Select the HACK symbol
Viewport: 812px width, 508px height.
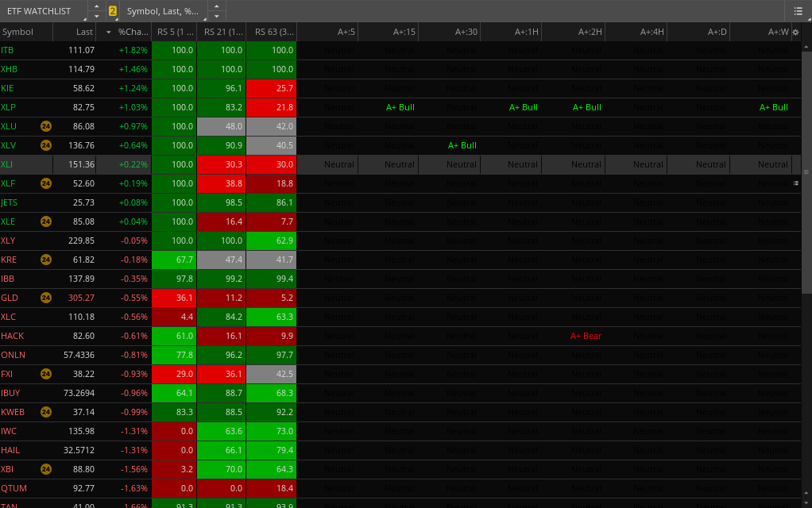[x=13, y=336]
